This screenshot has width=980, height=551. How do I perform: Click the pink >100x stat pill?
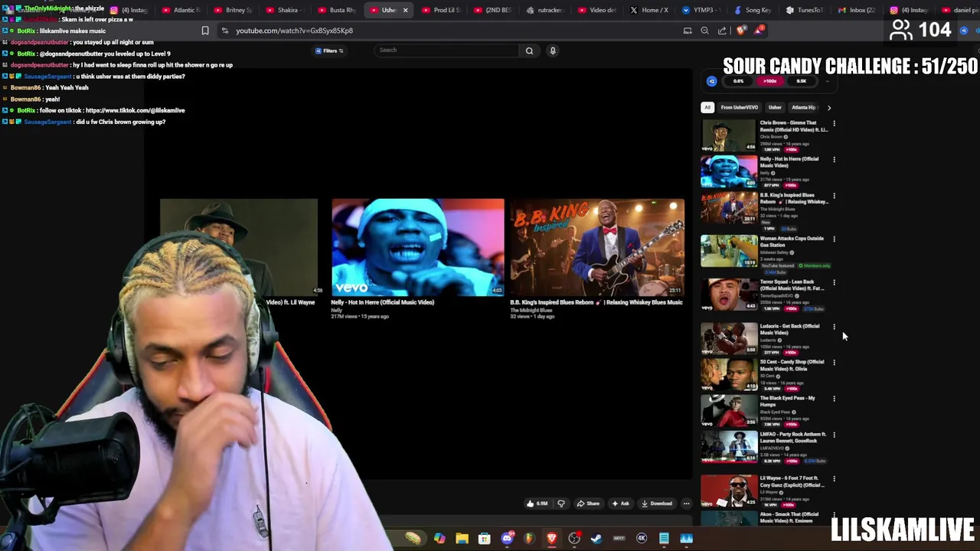769,81
